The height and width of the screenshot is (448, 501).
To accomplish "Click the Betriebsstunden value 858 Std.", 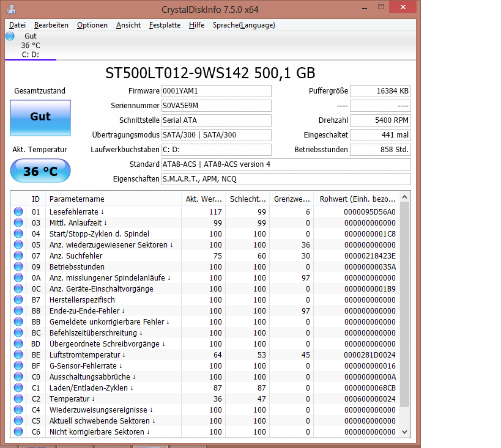I will (380, 150).
